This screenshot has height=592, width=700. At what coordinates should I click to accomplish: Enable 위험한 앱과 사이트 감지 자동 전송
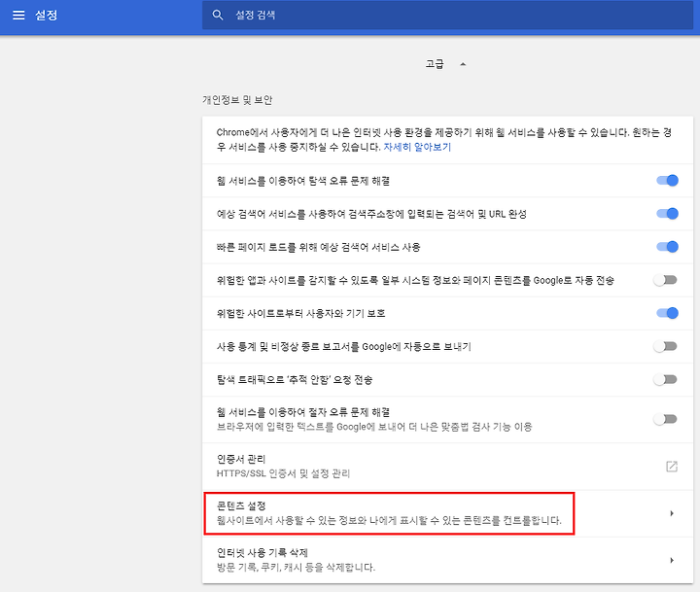666,280
